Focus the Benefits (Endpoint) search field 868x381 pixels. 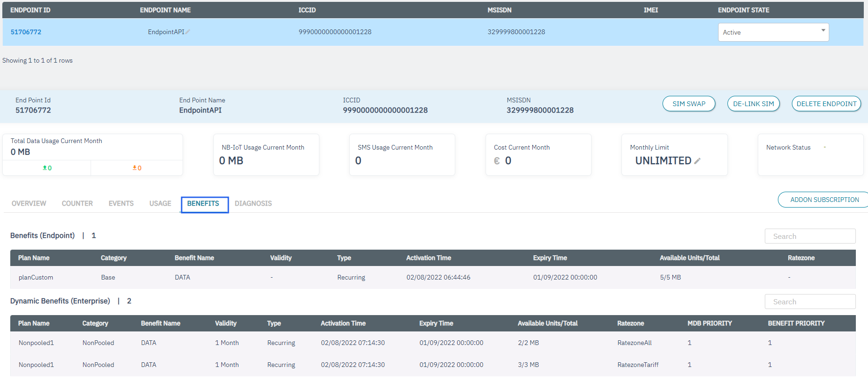810,237
